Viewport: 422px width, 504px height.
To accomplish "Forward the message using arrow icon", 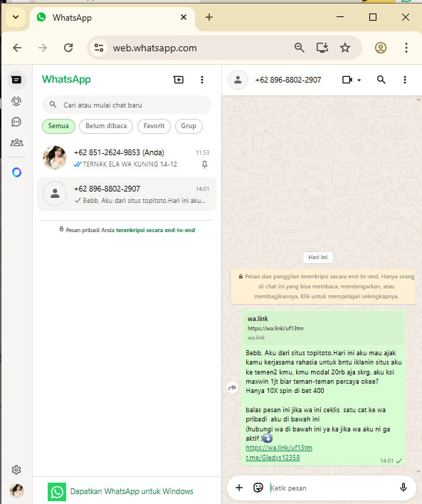I will click(233, 388).
